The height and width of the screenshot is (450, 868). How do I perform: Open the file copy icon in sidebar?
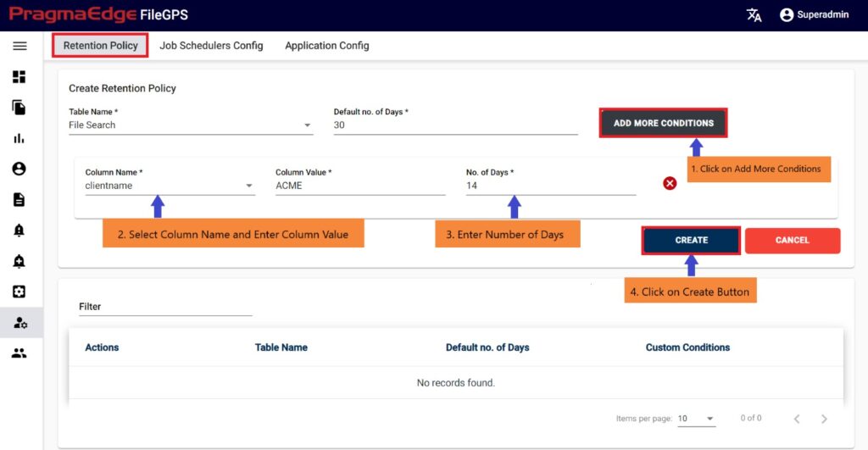(19, 108)
